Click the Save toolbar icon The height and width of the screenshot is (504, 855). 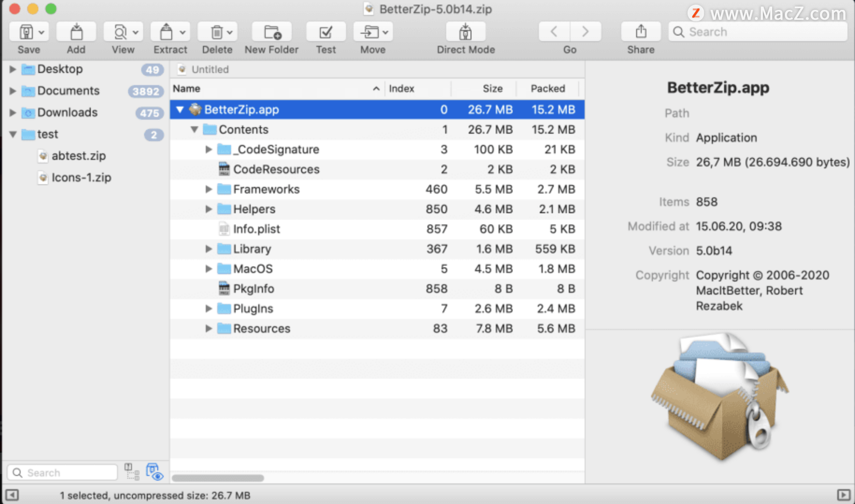(26, 32)
